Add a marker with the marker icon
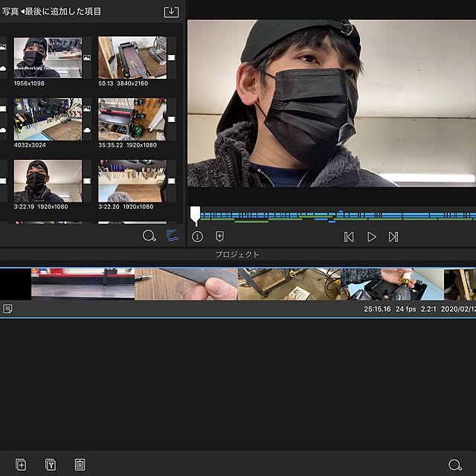This screenshot has height=476, width=476. [x=219, y=237]
